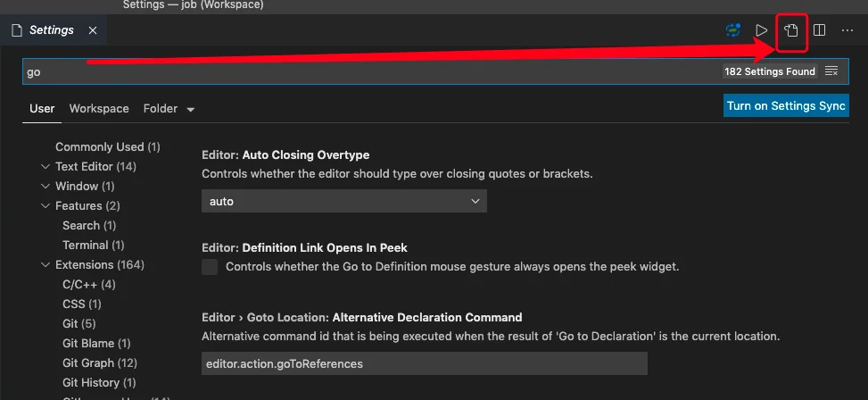The height and width of the screenshot is (400, 868).
Task: Click the blue sync changes icon
Action: pyautogui.click(x=733, y=30)
